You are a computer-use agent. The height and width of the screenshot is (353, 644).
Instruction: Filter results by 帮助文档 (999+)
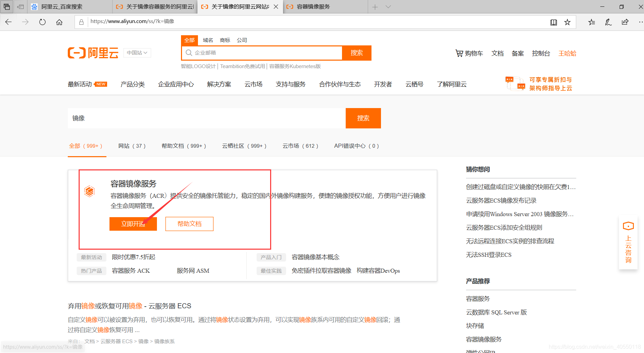coord(184,146)
